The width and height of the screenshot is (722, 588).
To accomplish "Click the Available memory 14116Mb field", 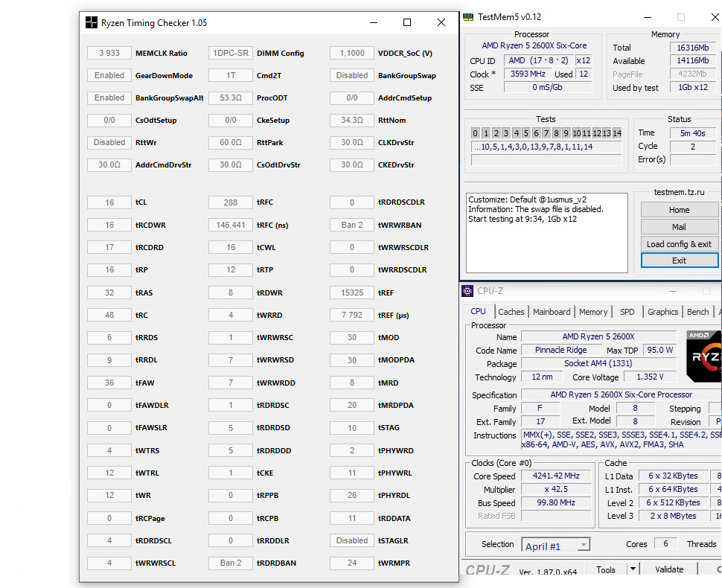I will 692,60.
